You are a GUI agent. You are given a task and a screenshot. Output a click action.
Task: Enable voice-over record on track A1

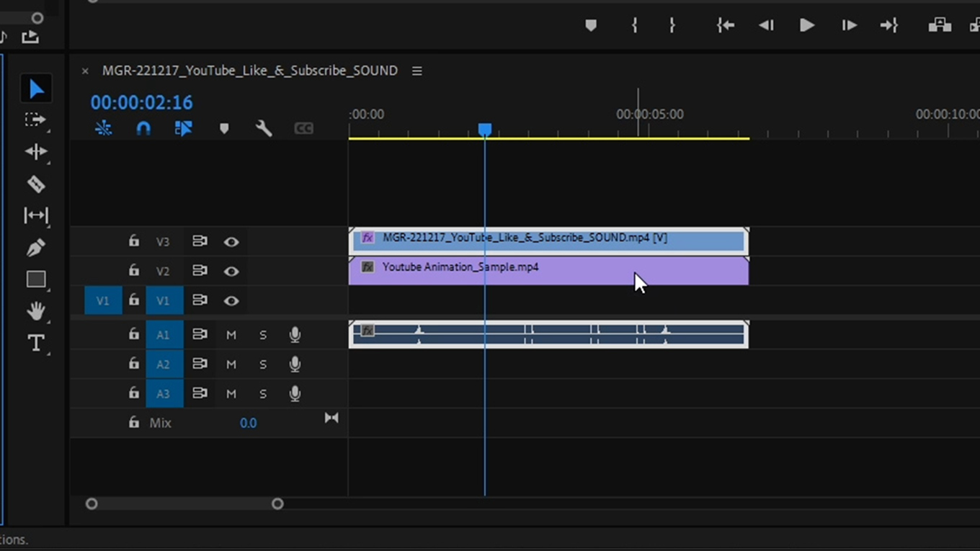pos(295,334)
